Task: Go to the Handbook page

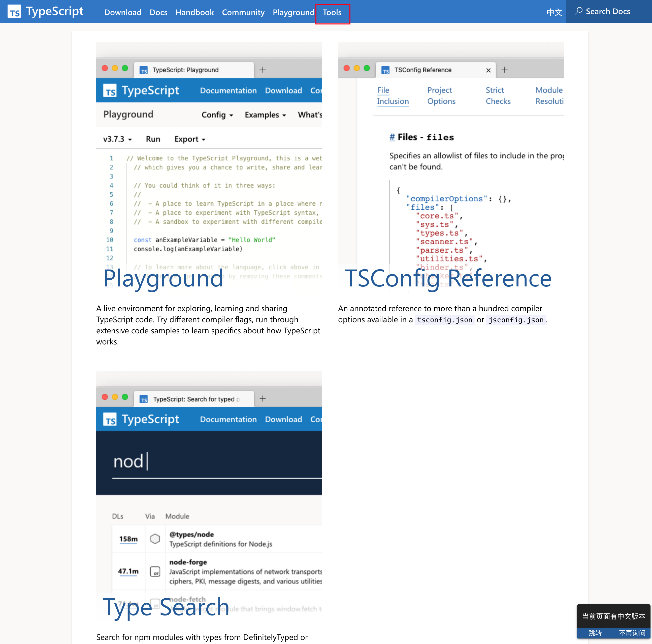Action: (x=194, y=12)
